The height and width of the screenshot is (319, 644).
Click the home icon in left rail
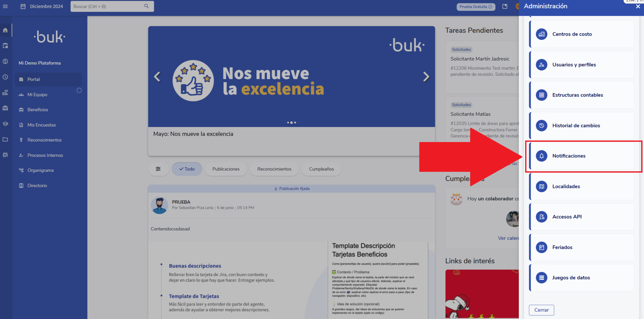5,30
